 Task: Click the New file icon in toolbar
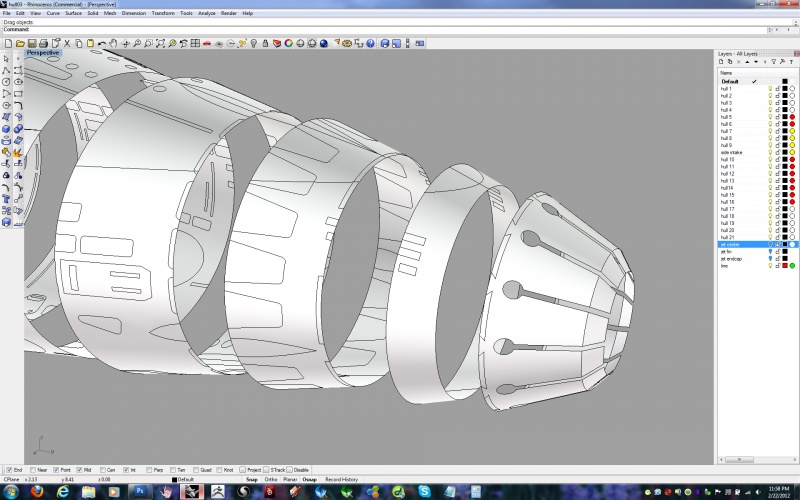click(x=9, y=43)
